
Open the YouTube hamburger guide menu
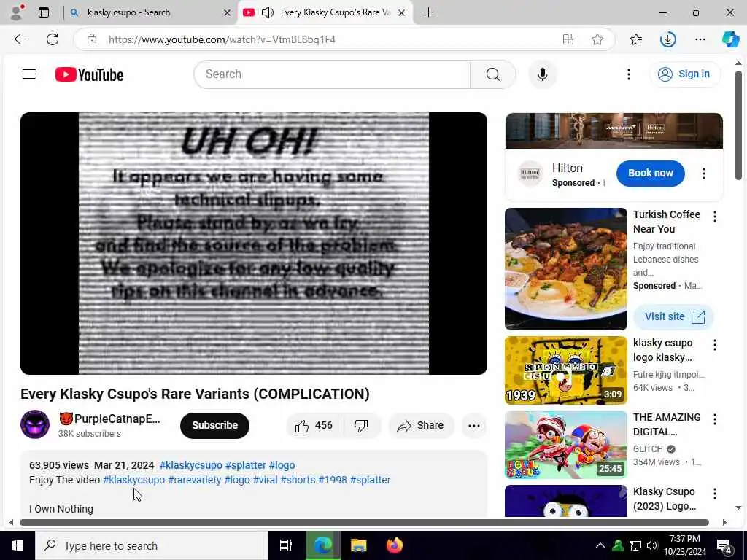pos(29,74)
